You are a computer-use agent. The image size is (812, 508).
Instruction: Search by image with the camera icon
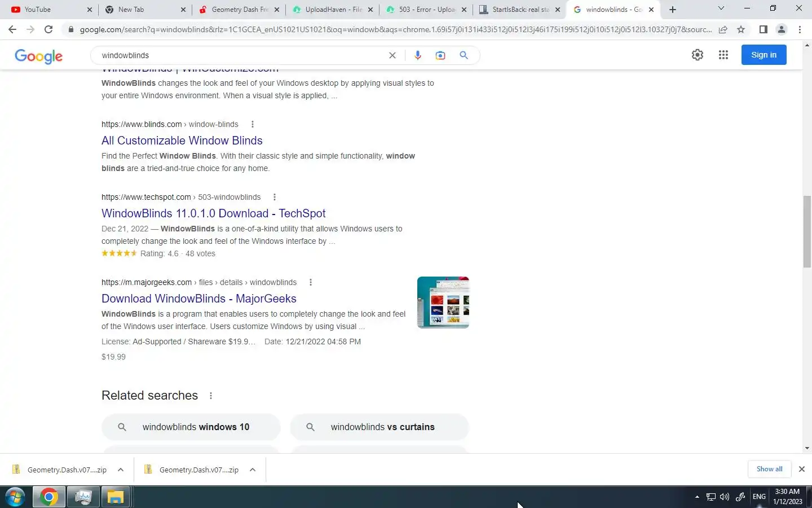point(440,55)
